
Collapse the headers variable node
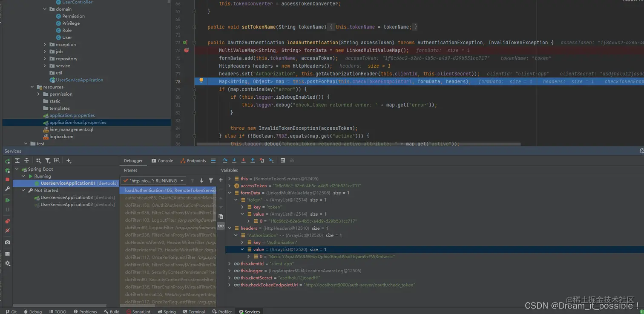230,228
